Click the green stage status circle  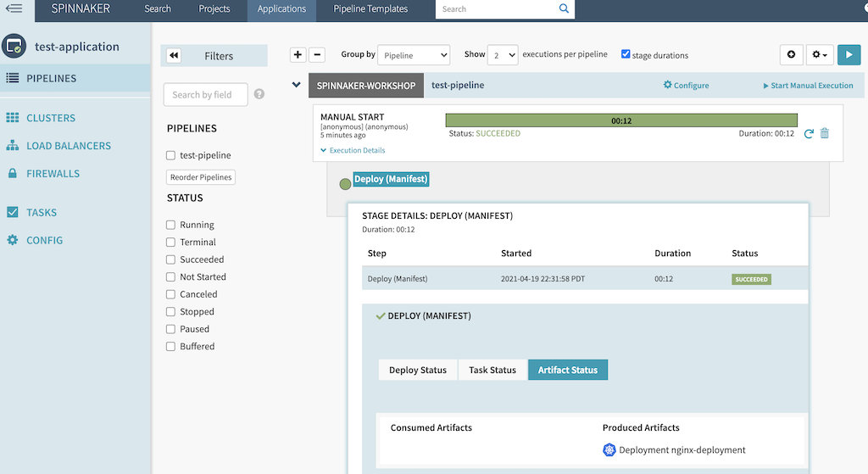(345, 184)
